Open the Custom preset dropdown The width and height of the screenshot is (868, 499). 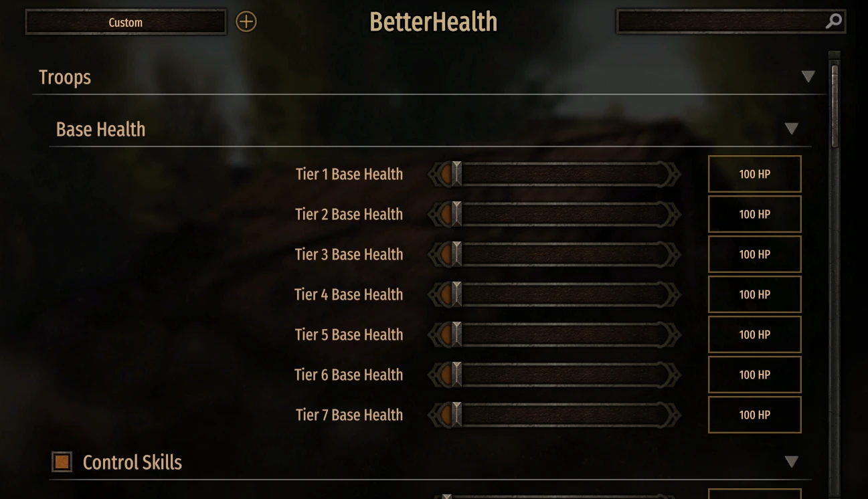[x=126, y=22]
